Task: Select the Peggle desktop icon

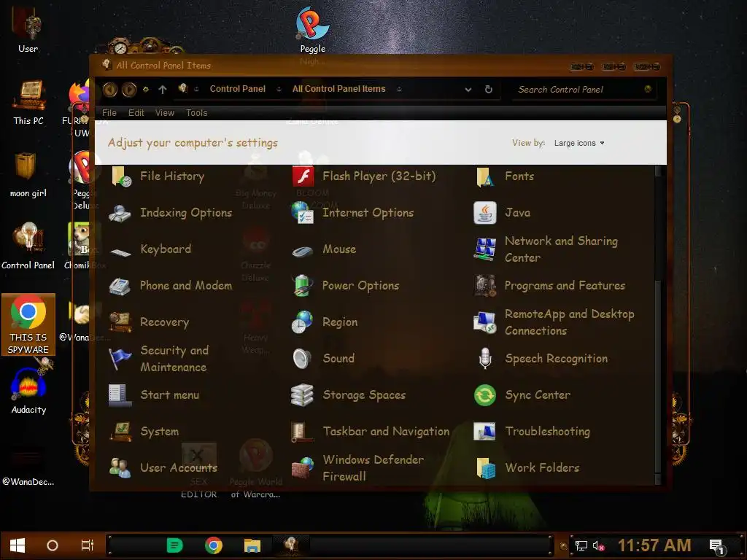Action: (x=312, y=29)
